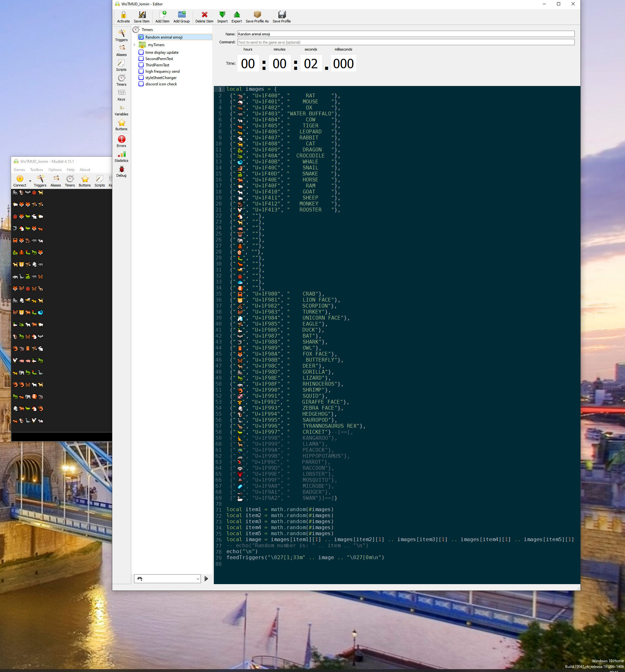Open the Connect button dropdown arrow in Mudlet

(30, 181)
